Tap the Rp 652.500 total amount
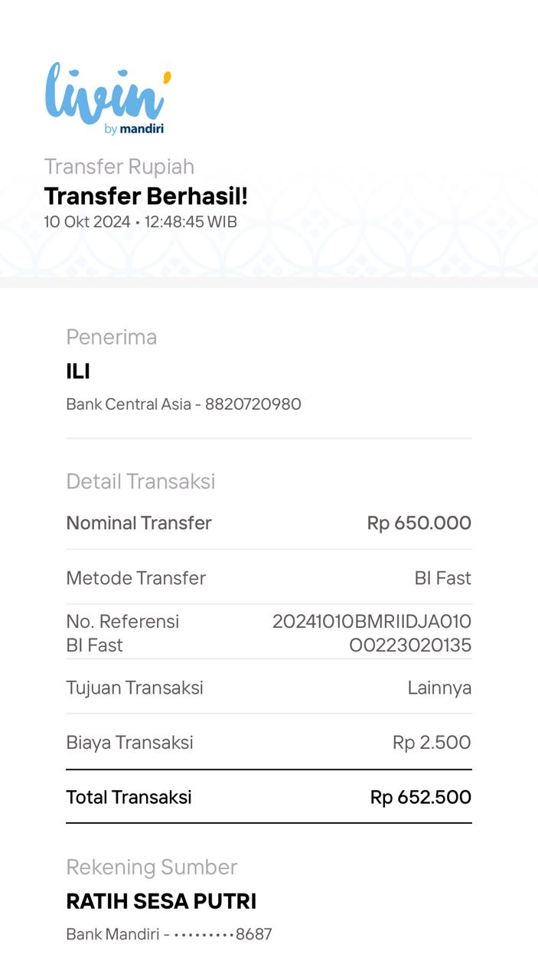Viewport: 538px width, 980px height. 420,797
